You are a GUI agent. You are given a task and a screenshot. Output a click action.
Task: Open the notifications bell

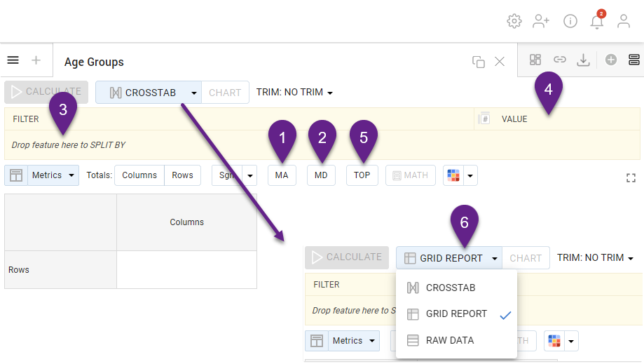pos(597,21)
